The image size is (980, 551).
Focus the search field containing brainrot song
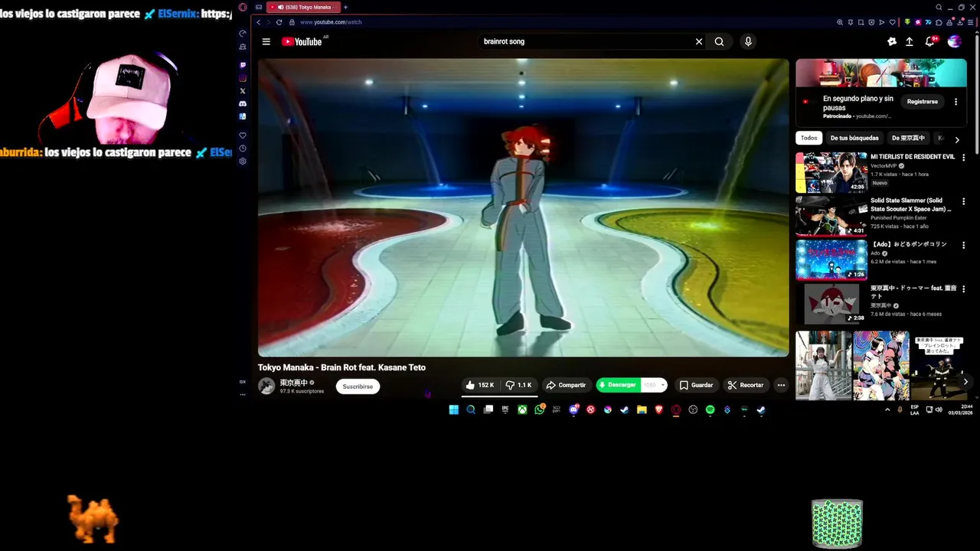(586, 41)
